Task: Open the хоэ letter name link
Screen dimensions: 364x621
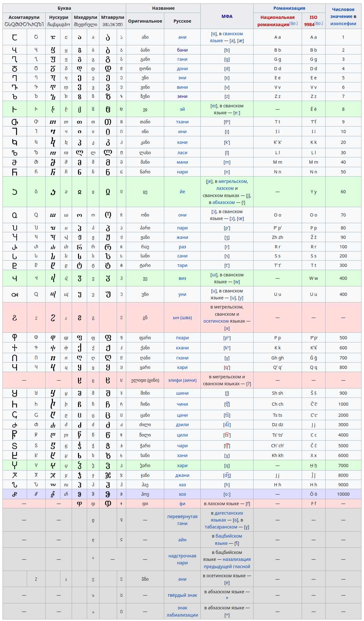Action: (x=182, y=494)
